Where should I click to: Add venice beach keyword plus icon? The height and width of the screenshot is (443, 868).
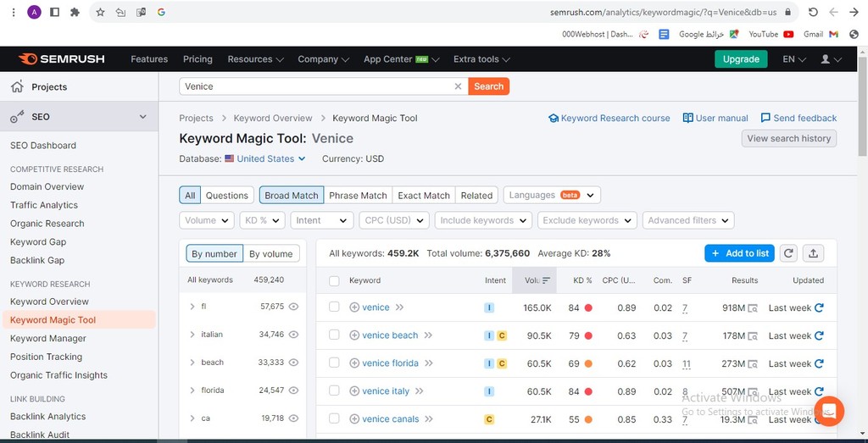pyautogui.click(x=354, y=335)
